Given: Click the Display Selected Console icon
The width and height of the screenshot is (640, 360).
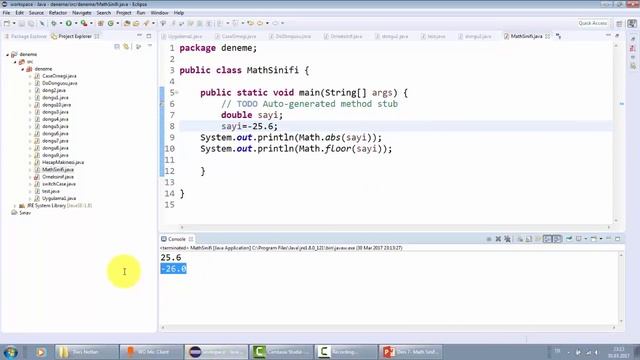Looking at the screenshot, I should click(x=578, y=239).
